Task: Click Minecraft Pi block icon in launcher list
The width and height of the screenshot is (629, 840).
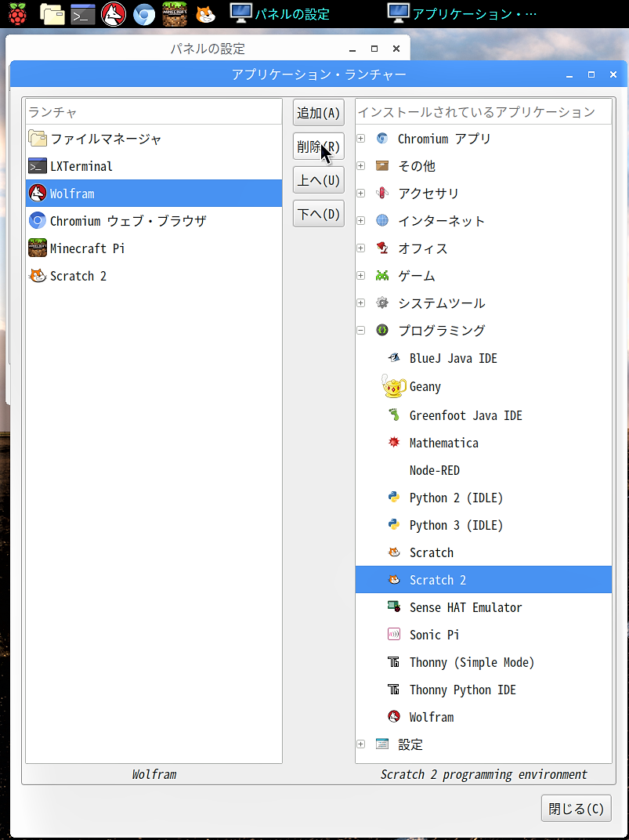Action: pos(38,248)
